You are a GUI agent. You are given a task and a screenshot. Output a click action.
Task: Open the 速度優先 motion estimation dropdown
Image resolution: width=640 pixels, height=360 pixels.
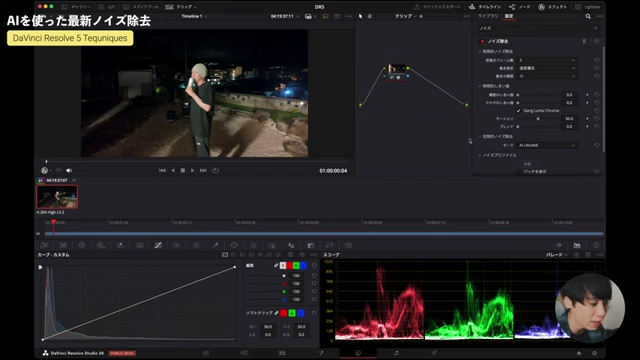pyautogui.click(x=547, y=68)
